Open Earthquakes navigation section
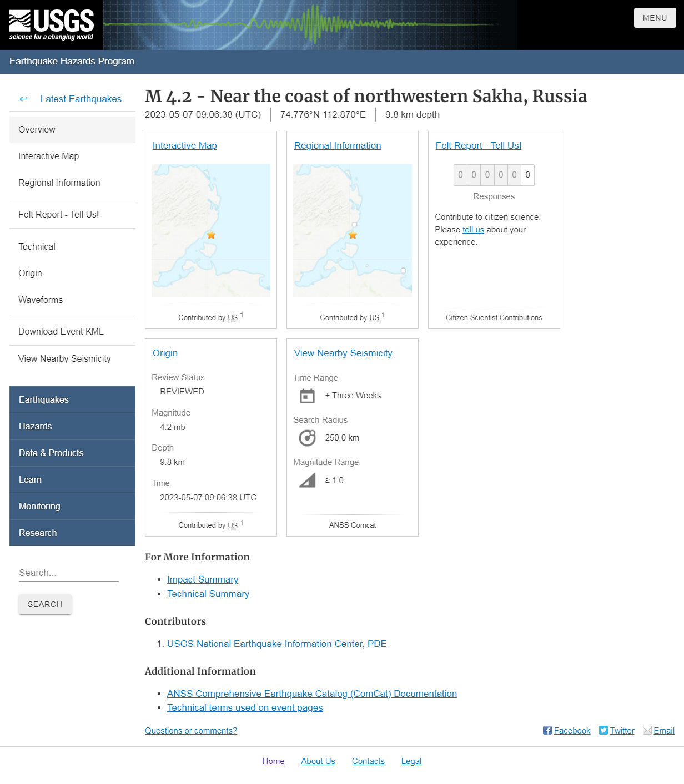Image resolution: width=684 pixels, height=784 pixels. click(72, 399)
